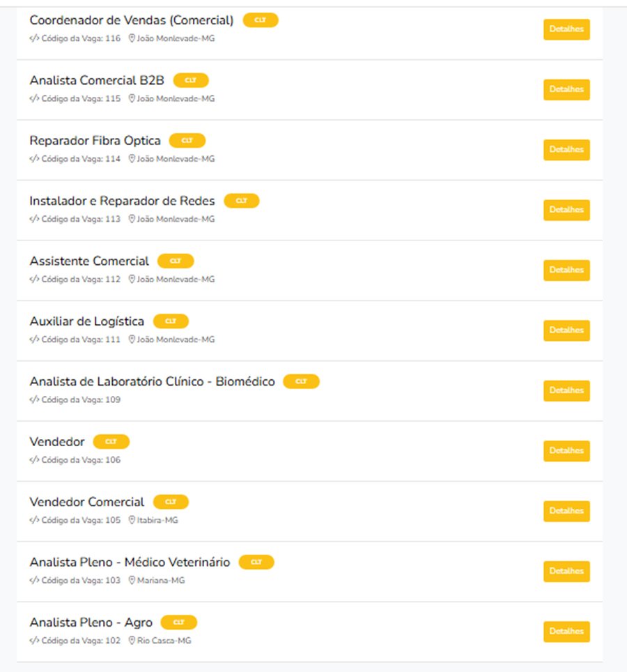Click location pin beside Rio Casca-MG
Image resolution: width=627 pixels, height=672 pixels.
(x=132, y=641)
